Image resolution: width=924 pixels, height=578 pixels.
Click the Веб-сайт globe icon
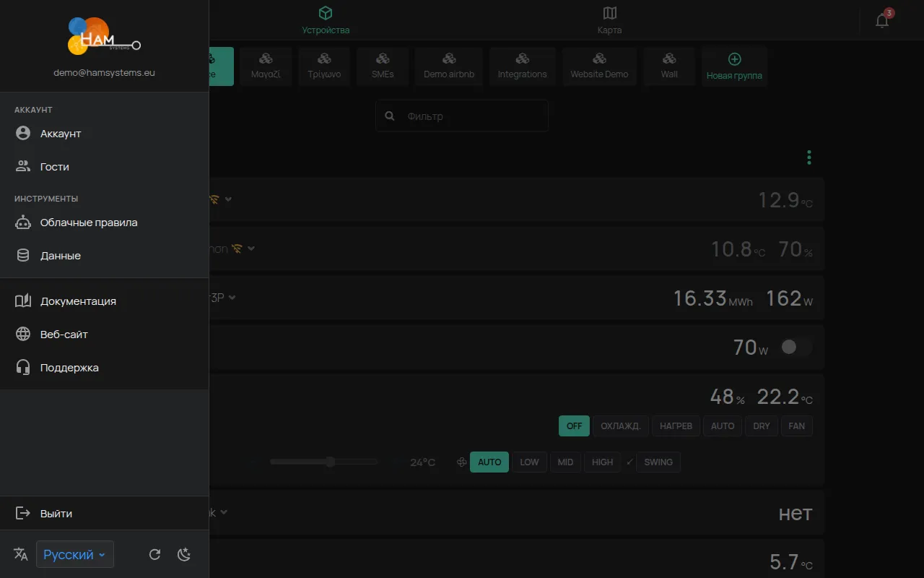23,335
